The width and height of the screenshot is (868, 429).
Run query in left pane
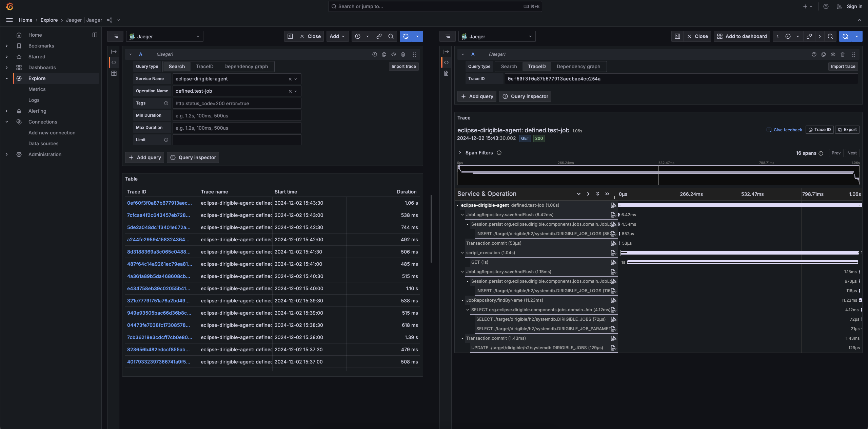(x=406, y=36)
